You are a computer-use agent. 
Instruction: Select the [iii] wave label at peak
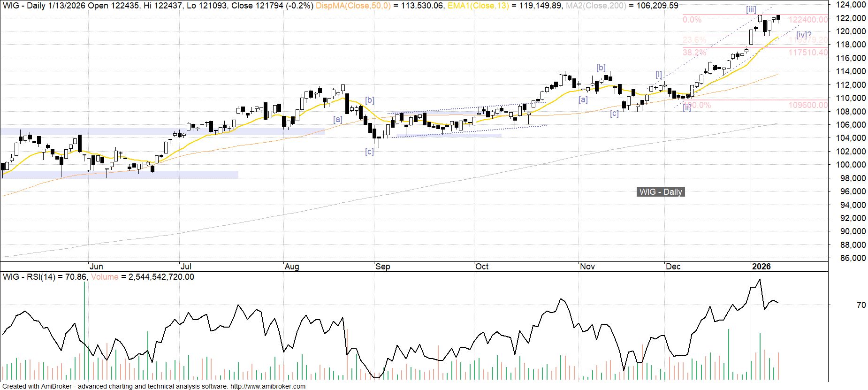[751, 10]
